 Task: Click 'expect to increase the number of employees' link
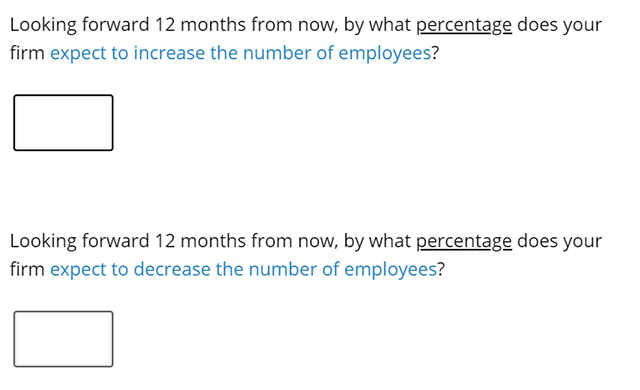pyautogui.click(x=240, y=53)
